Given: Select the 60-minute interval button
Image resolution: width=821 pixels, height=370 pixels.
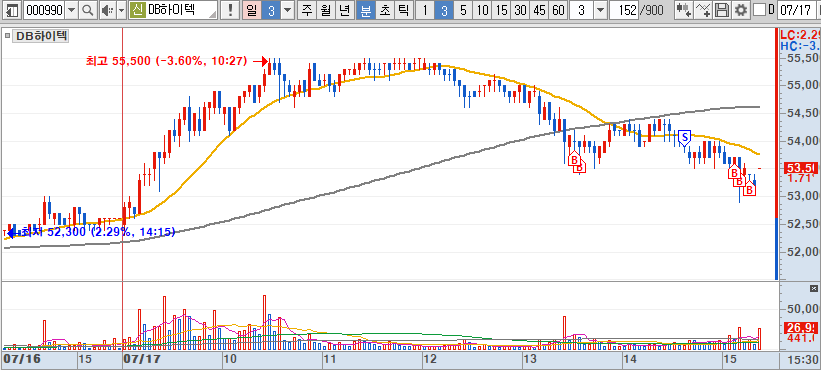Looking at the screenshot, I should pyautogui.click(x=558, y=10).
